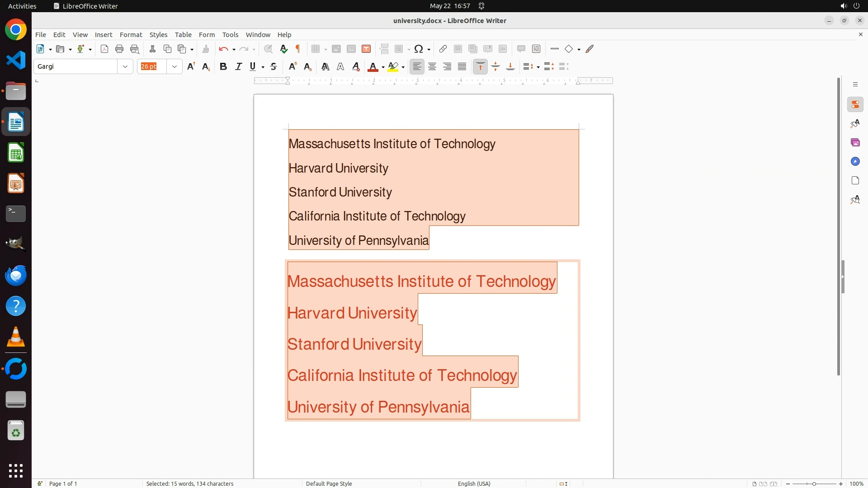
Task: Open the sidebar Gallery icon
Action: click(855, 142)
